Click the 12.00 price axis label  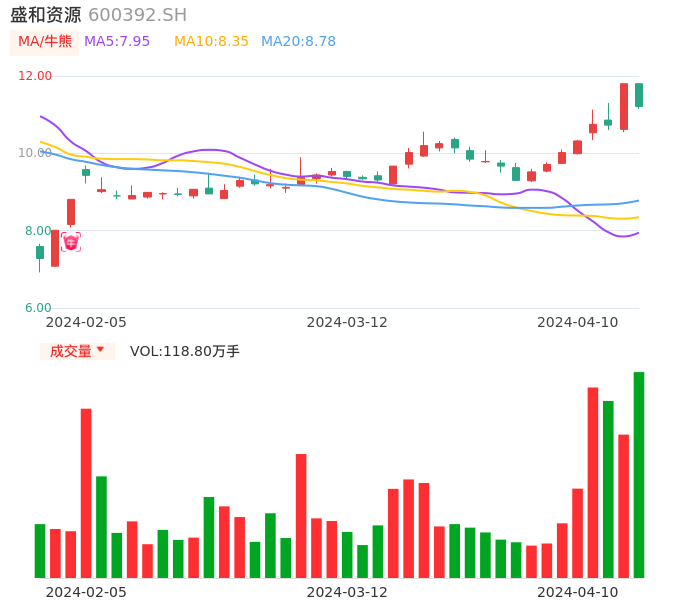35,76
